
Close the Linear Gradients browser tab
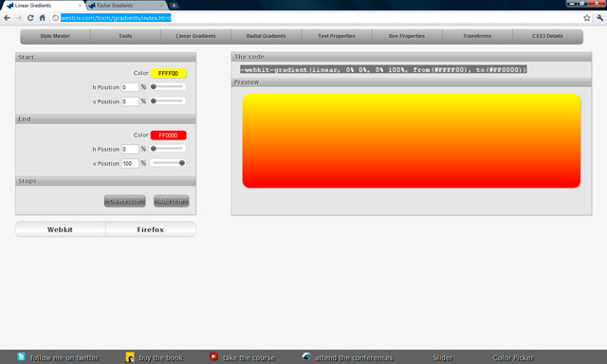click(80, 6)
